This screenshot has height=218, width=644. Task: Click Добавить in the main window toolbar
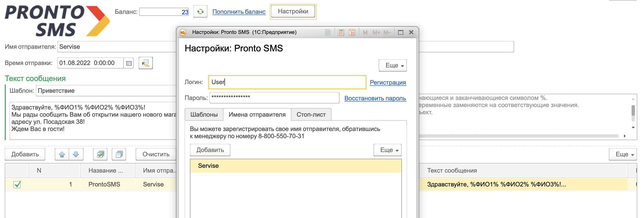[25, 154]
